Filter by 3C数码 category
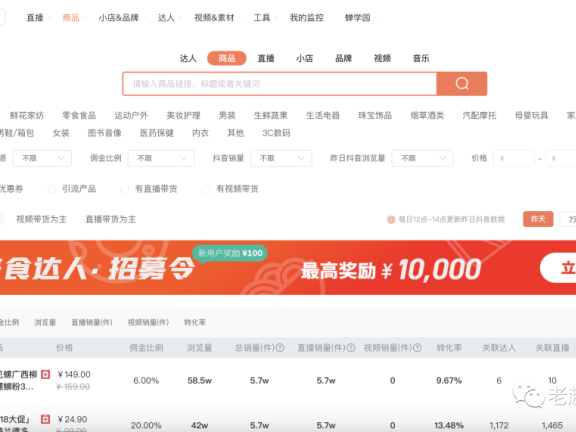Screen dimensions: 576x432 click(276, 133)
